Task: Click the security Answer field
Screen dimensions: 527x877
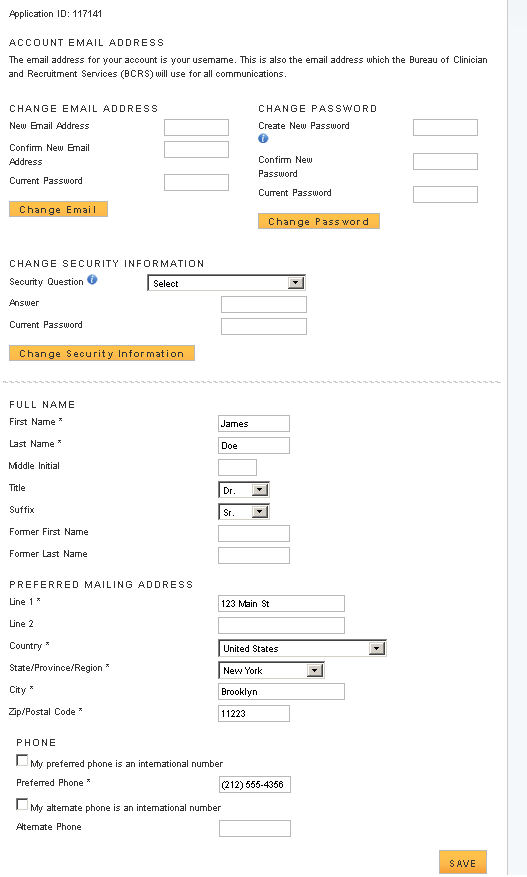Action: click(x=264, y=304)
